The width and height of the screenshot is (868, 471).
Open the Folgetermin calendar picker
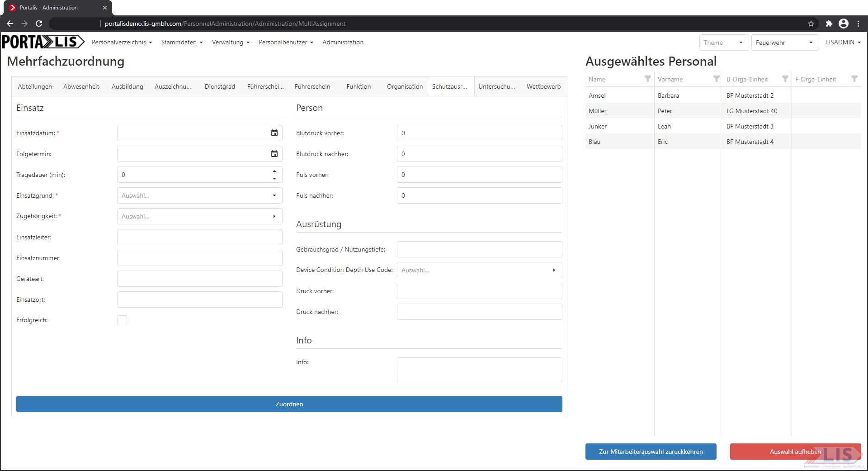click(x=274, y=154)
